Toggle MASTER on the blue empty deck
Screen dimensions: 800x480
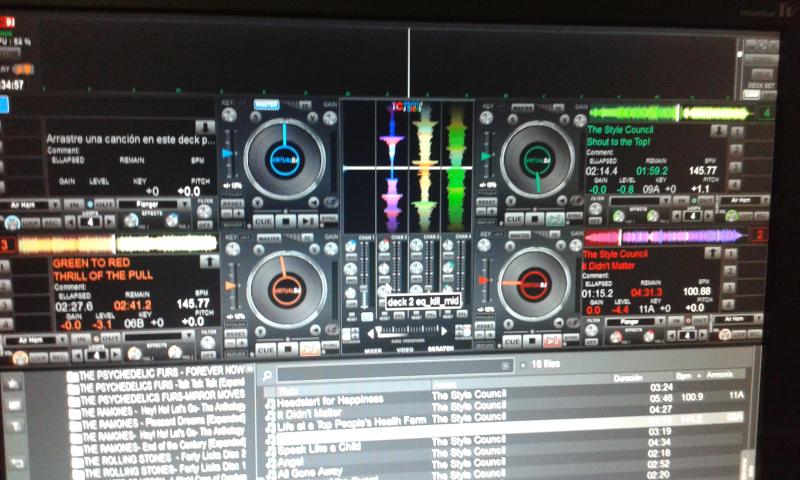point(267,105)
